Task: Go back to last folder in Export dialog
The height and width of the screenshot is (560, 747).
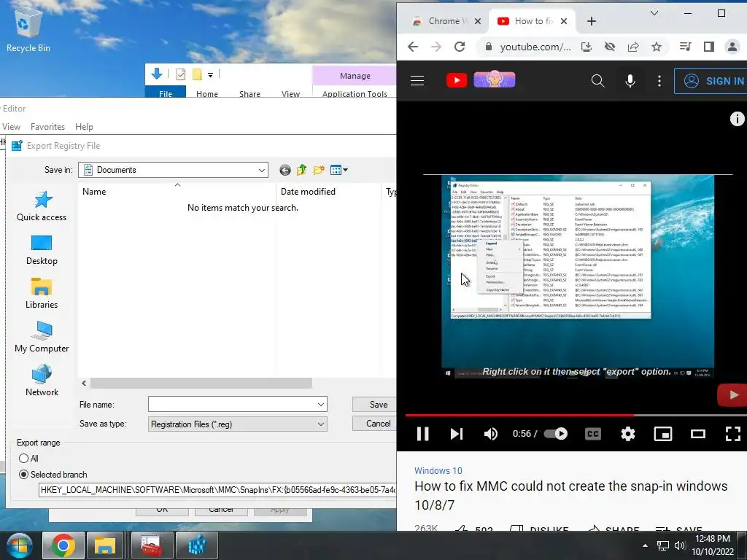Action: tap(285, 170)
